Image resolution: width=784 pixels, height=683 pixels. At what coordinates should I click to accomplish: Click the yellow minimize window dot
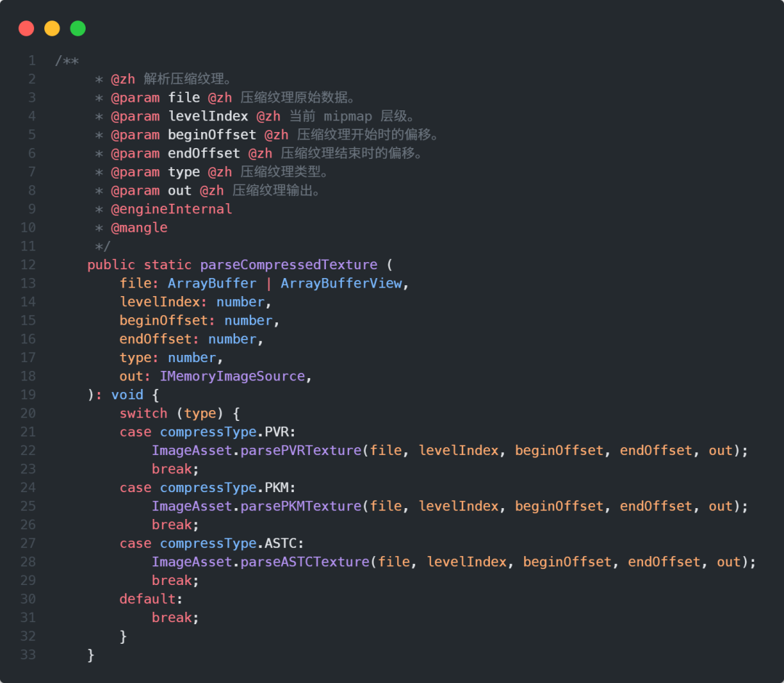[52, 28]
